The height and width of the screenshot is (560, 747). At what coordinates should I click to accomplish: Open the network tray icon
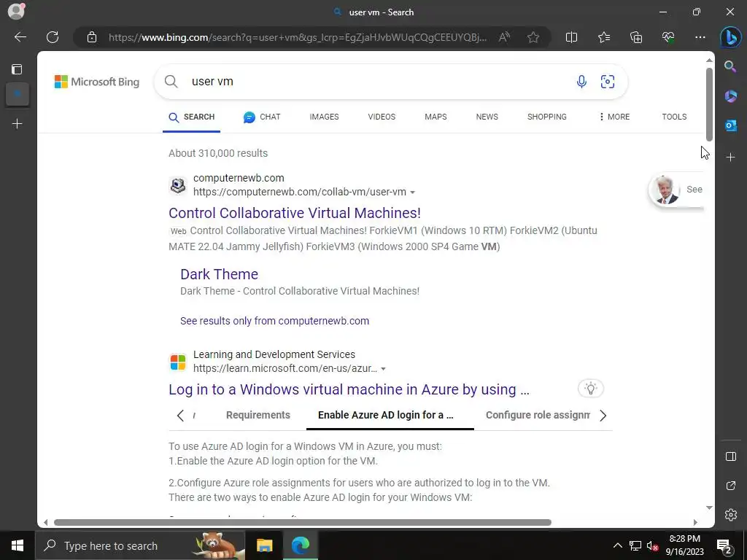635,545
